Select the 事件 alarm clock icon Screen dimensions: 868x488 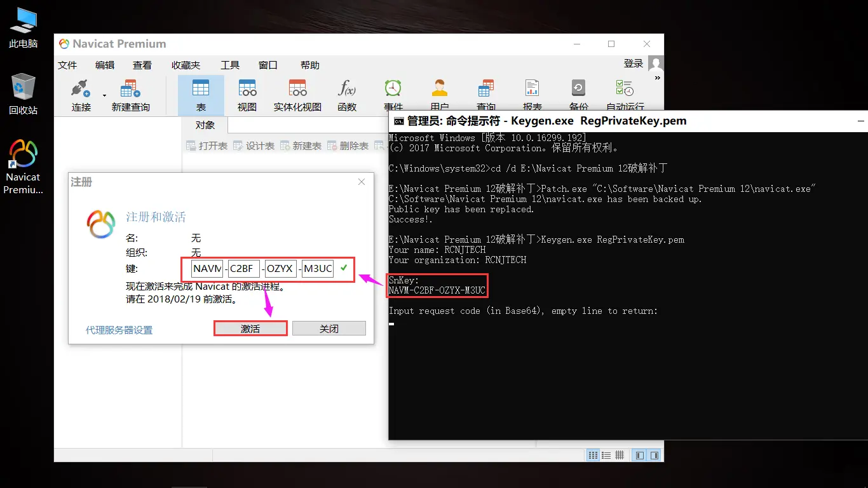(393, 89)
